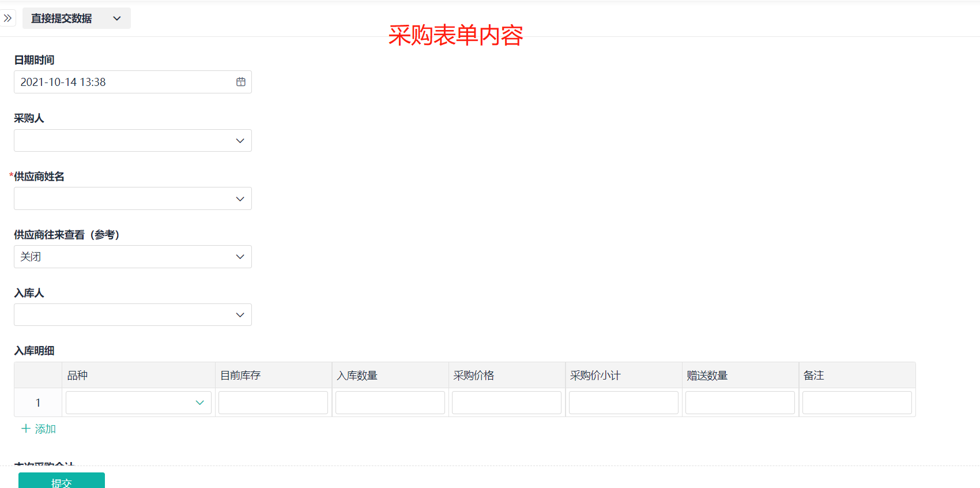The width and height of the screenshot is (980, 488).
Task: Click the 赠送数量 input in row 1
Action: 740,403
